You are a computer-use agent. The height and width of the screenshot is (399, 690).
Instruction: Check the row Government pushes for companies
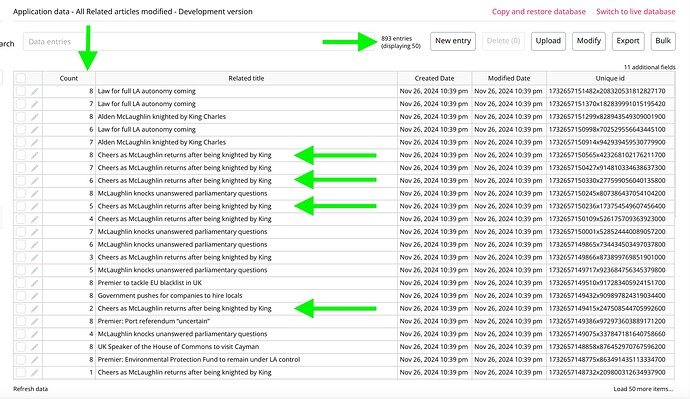pyautogui.click(x=21, y=296)
